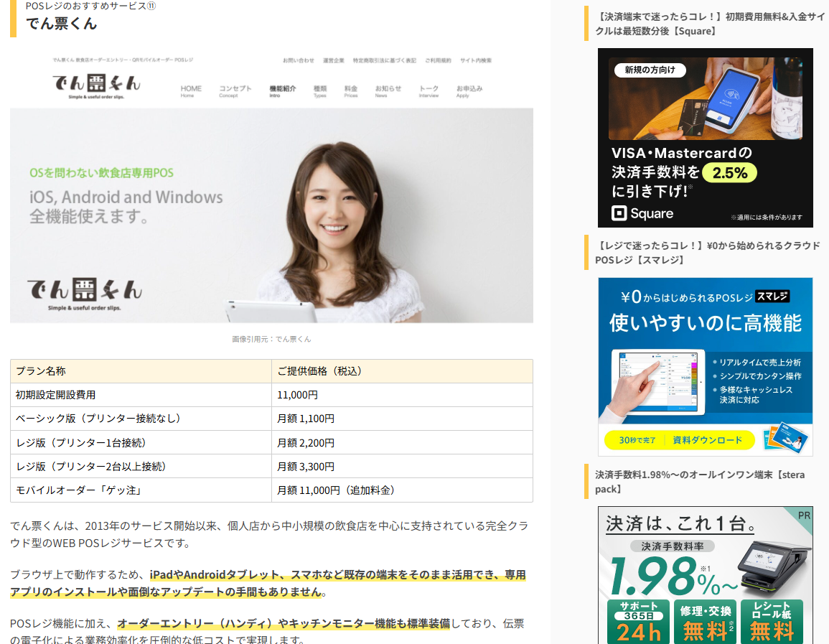Go to the お申込み Apply menu item
Viewport: 829px width, 644px height.
469,90
